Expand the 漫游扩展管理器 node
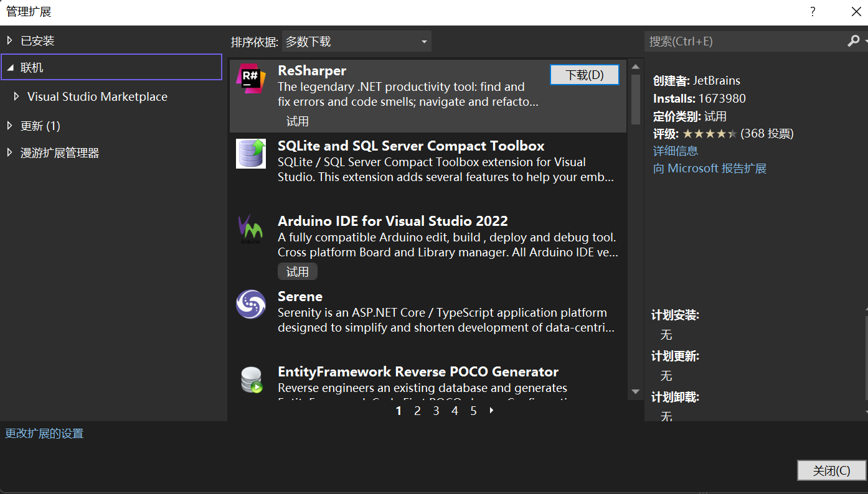 tap(9, 152)
